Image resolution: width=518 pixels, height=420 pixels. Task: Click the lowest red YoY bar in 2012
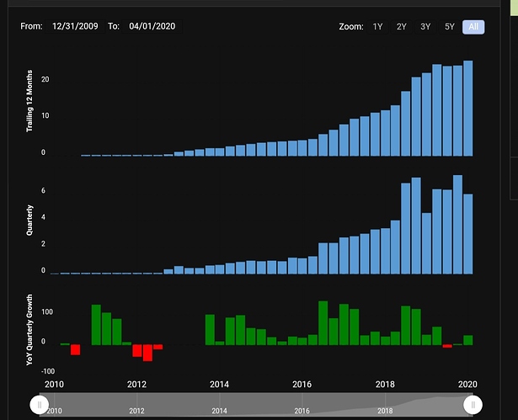pos(147,353)
